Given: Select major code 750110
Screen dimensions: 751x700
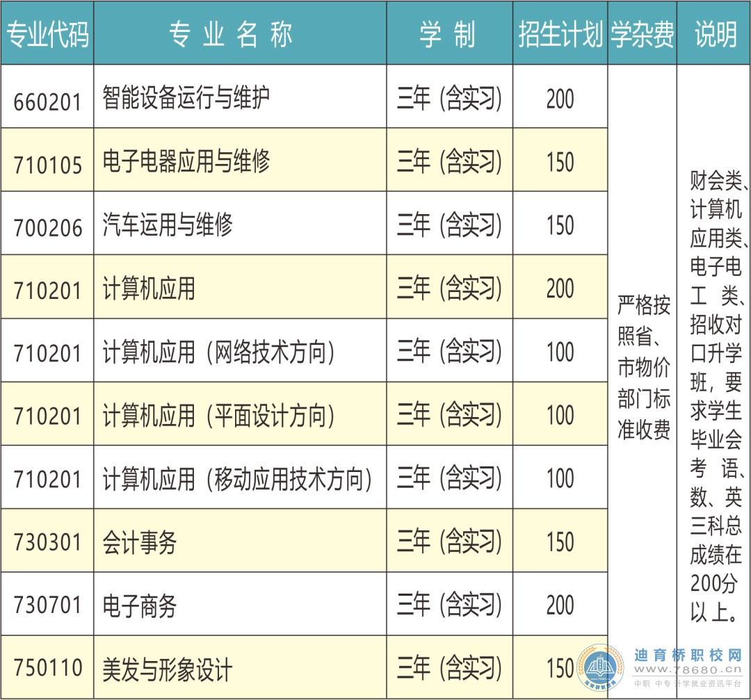Looking at the screenshot, I should (47, 668).
